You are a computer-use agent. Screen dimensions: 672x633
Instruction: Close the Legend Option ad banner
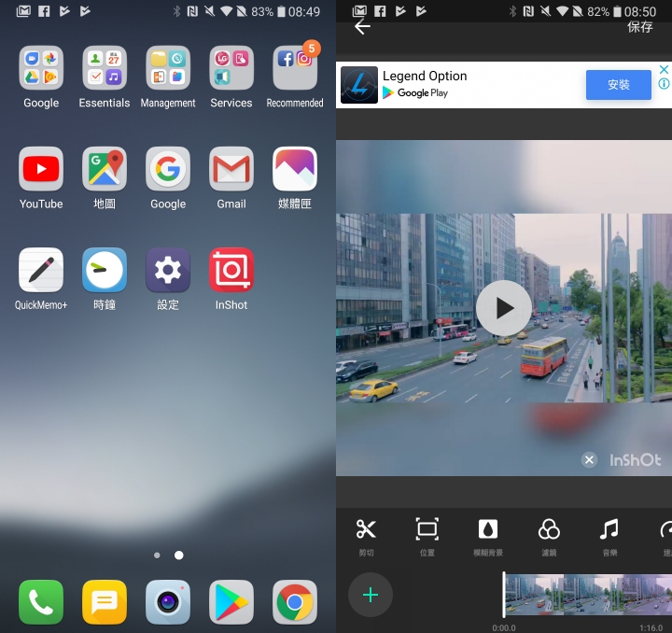coord(664,69)
